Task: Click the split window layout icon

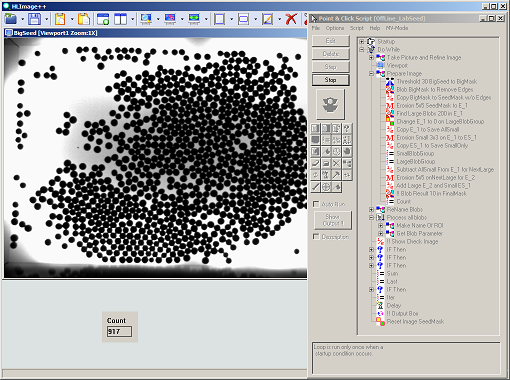Action: [x=120, y=19]
